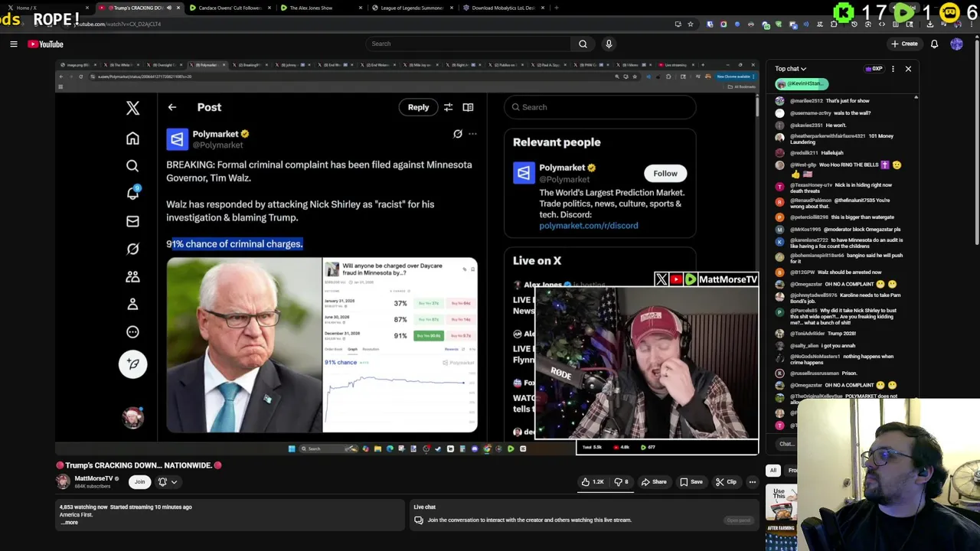
Task: Open the YouTube hamburger guide menu
Action: [14, 44]
